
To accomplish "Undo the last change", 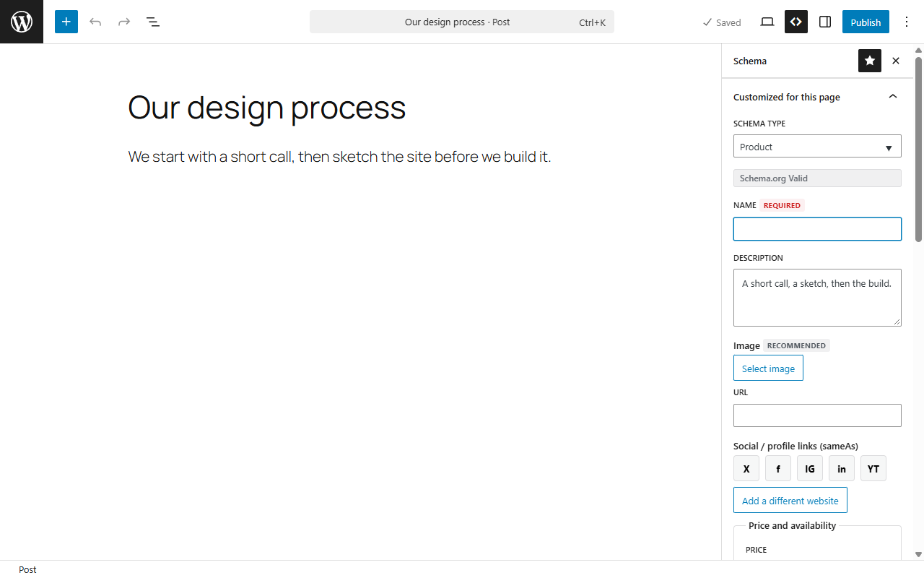I will point(95,22).
